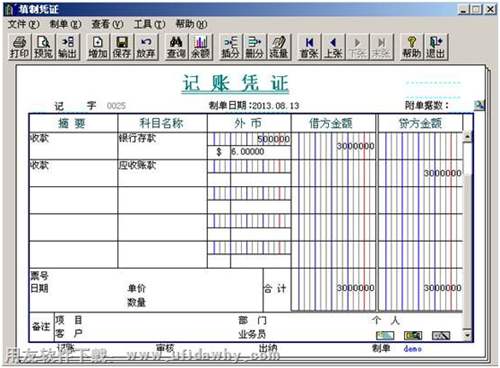
Task: Click the credit amount 3000000 for 应收账款
Action: click(443, 173)
